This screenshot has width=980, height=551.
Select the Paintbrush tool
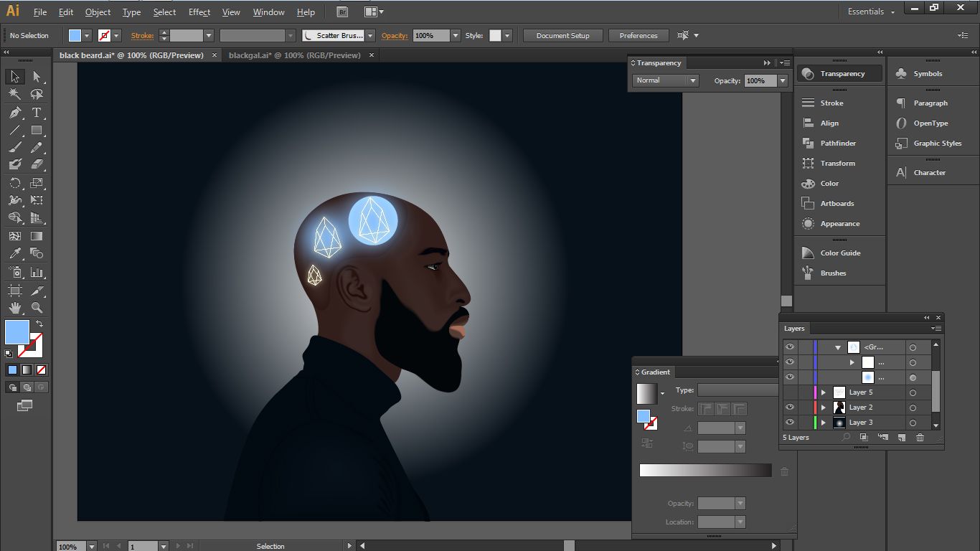[x=15, y=147]
